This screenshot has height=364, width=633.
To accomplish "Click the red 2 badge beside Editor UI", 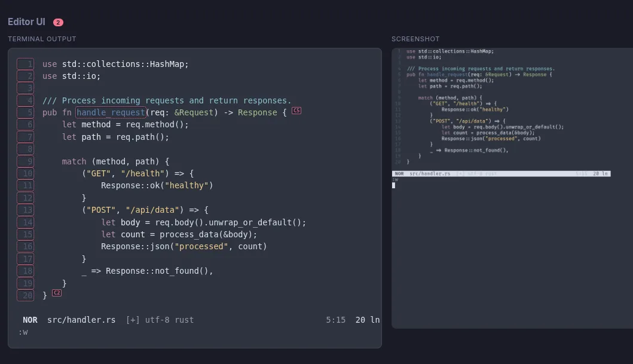I will tap(58, 22).
